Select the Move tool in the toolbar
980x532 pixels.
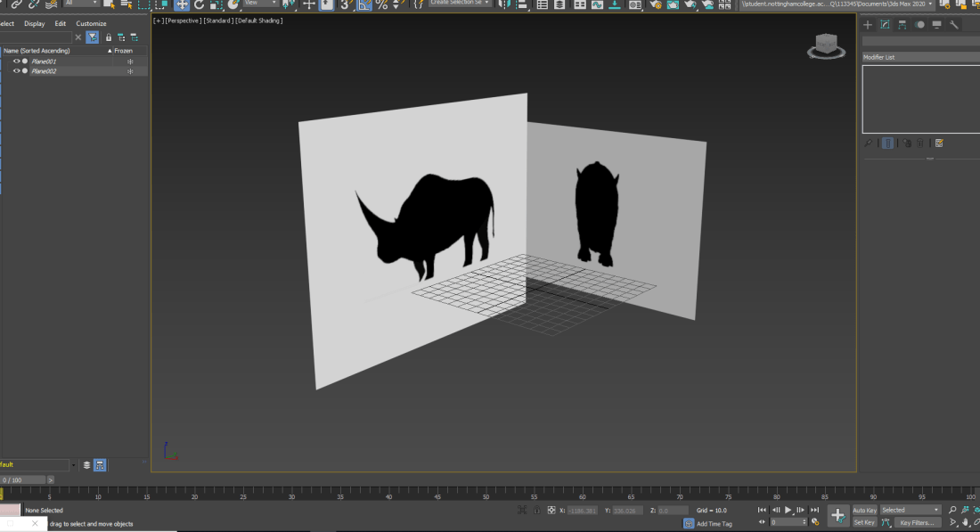(182, 4)
